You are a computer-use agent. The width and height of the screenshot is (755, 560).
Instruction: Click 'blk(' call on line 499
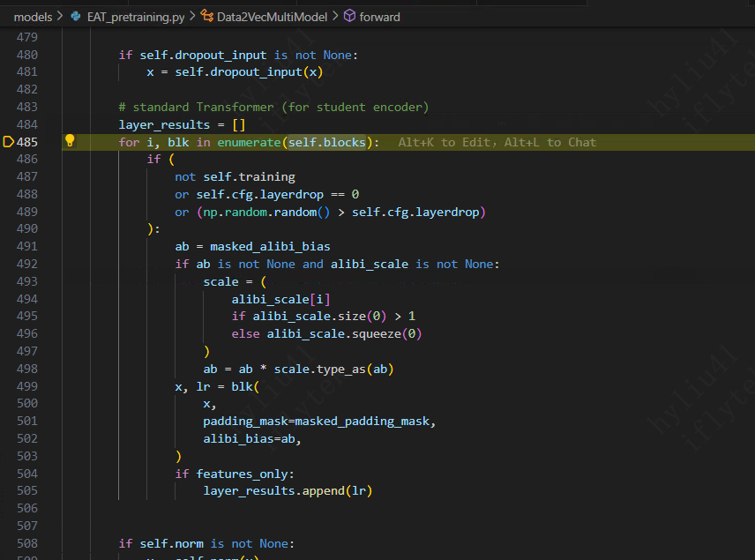click(245, 386)
